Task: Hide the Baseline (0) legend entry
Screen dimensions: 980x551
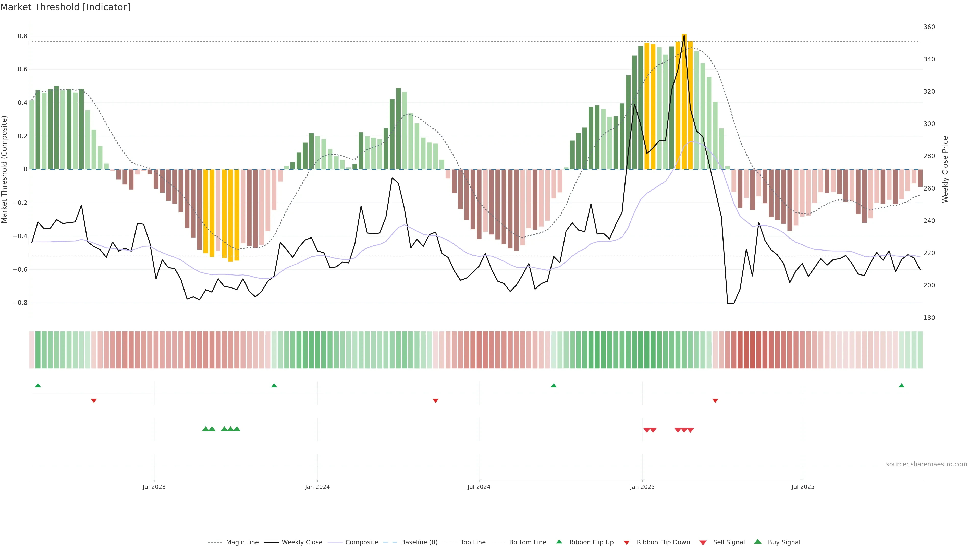Action: pos(419,542)
